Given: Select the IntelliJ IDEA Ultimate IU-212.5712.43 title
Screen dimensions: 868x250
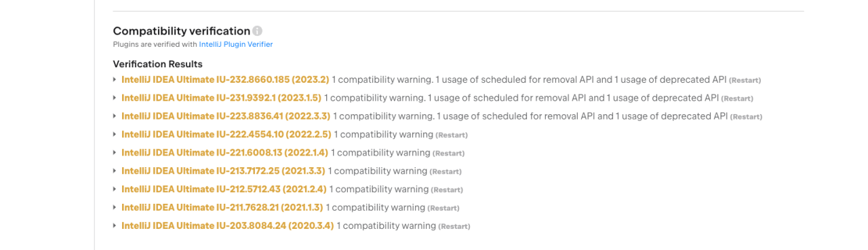Looking at the screenshot, I should (x=224, y=190).
